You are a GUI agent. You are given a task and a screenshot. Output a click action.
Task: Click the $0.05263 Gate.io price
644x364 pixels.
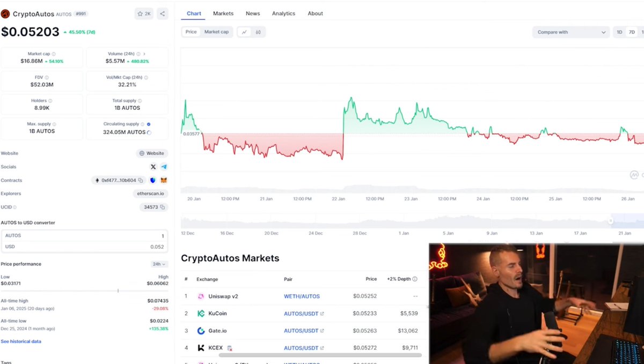(365, 331)
